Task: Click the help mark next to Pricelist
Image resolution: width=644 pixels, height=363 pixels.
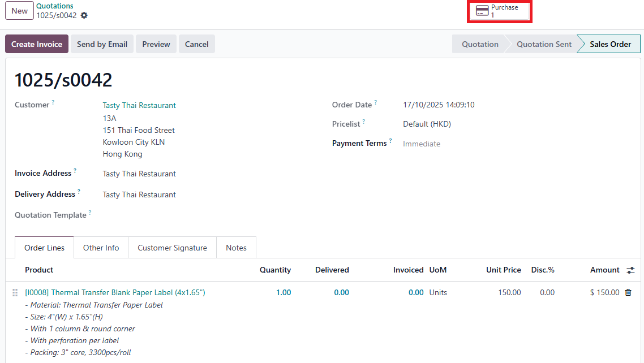Action: pyautogui.click(x=364, y=122)
